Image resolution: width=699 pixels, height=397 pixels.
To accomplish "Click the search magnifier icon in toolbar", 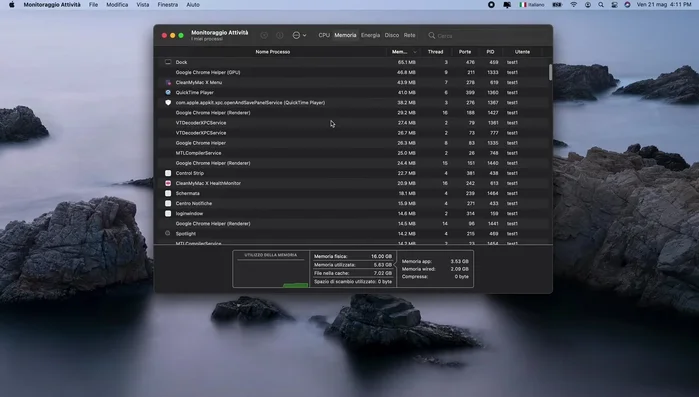I will (432, 35).
